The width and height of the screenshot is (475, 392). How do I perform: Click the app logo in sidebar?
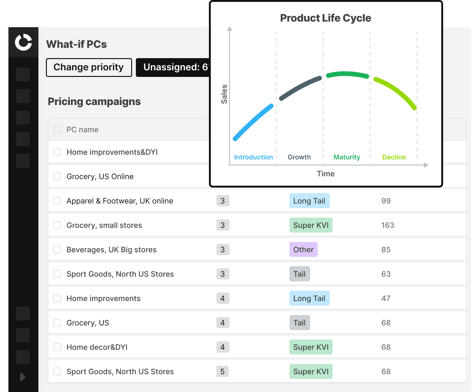pyautogui.click(x=23, y=42)
